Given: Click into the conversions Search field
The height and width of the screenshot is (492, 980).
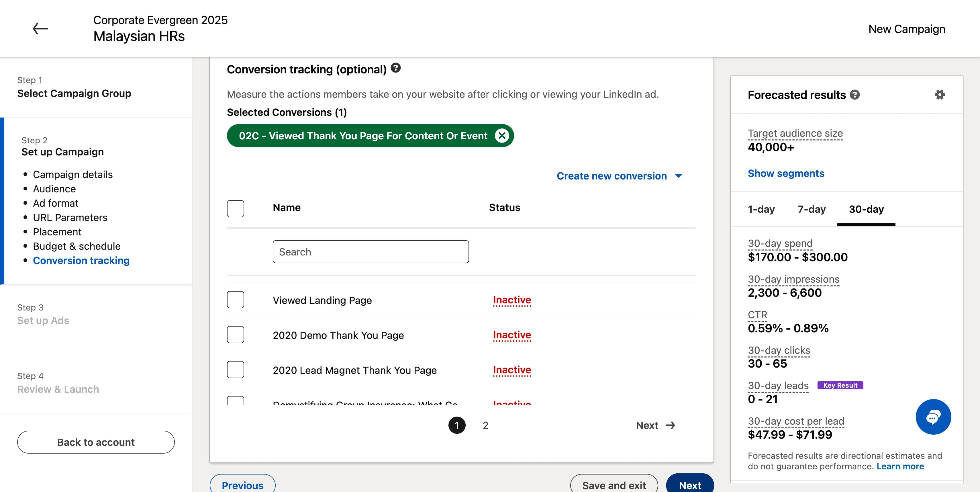Looking at the screenshot, I should [x=371, y=252].
